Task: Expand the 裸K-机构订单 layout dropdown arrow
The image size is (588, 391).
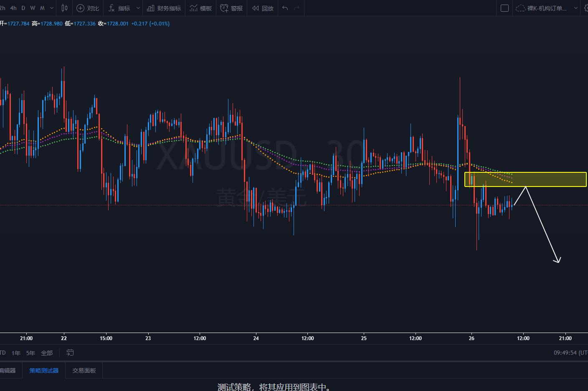Action: coord(576,8)
